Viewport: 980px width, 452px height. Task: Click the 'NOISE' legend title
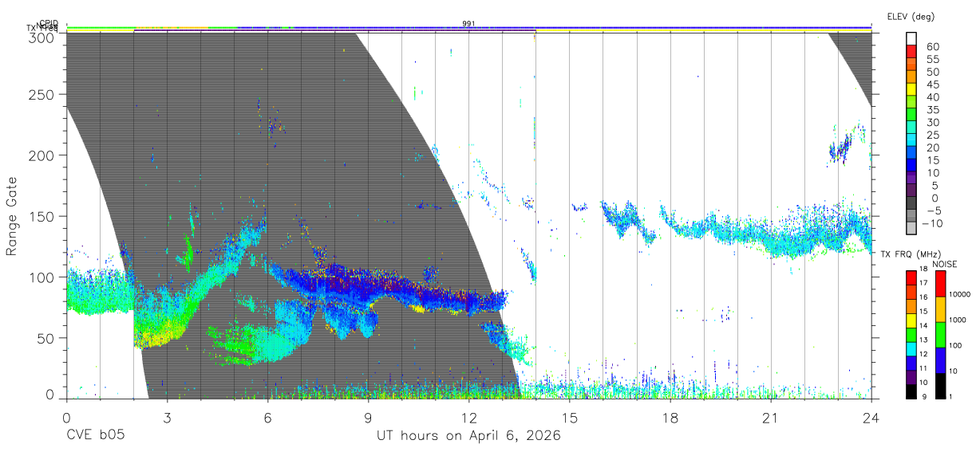pos(945,264)
